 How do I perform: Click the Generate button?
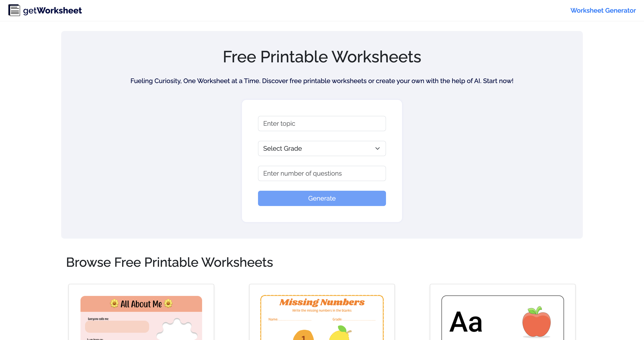[x=322, y=199]
